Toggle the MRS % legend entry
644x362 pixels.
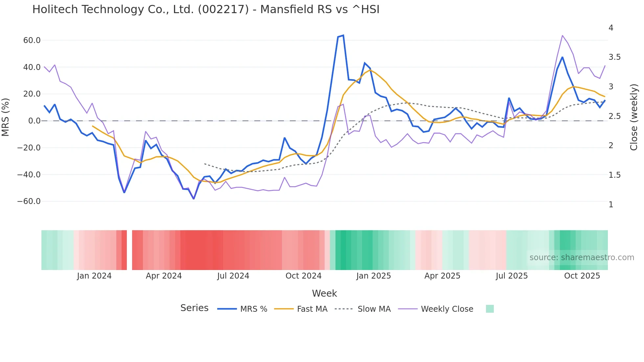(x=242, y=309)
